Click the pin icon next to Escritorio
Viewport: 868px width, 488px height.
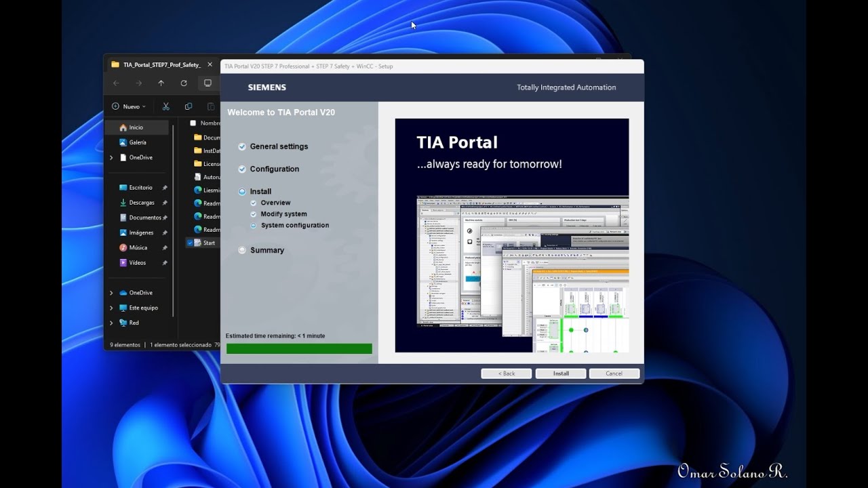coord(165,188)
